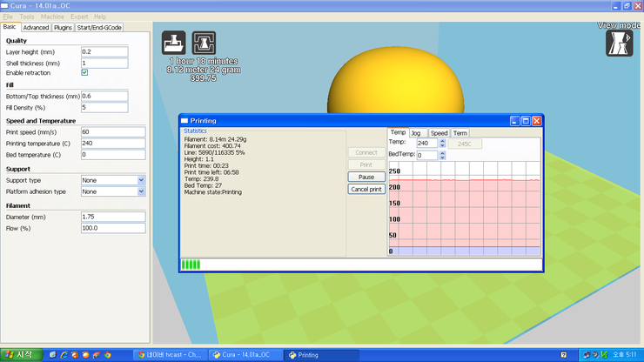Click the disabled Print button

pyautogui.click(x=366, y=164)
